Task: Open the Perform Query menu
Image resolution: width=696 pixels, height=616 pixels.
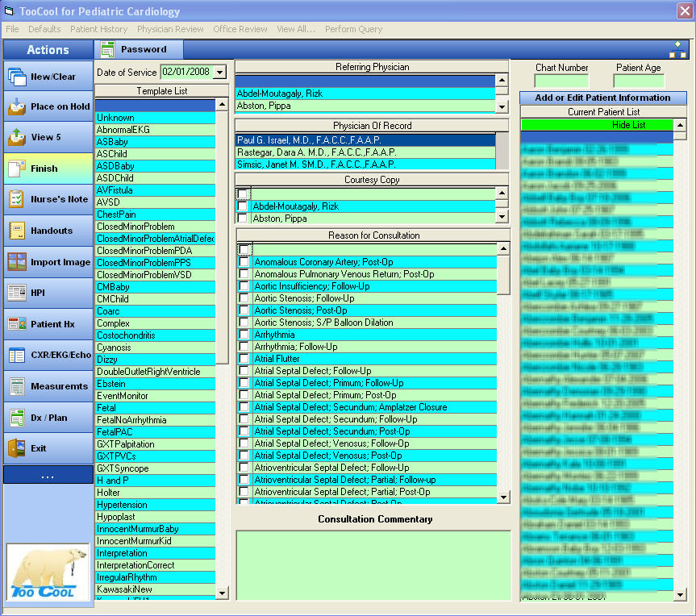Action: click(354, 29)
